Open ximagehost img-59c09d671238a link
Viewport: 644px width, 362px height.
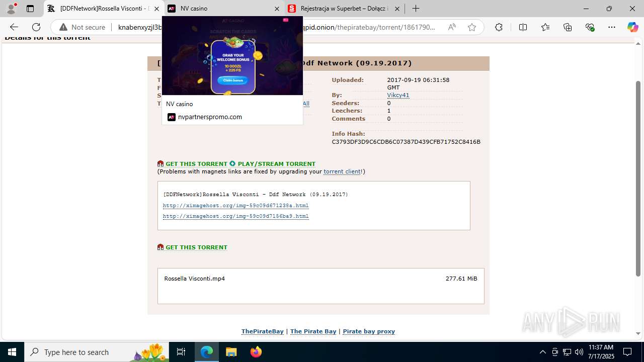pos(235,205)
